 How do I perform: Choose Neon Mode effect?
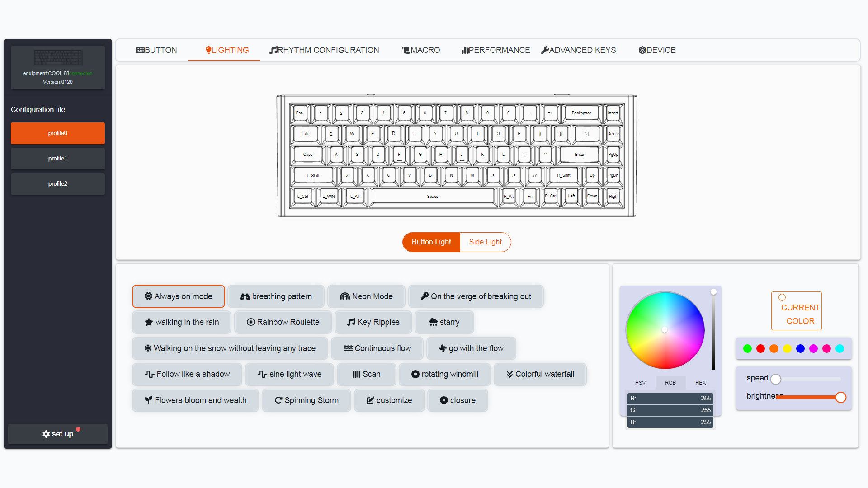pos(366,296)
